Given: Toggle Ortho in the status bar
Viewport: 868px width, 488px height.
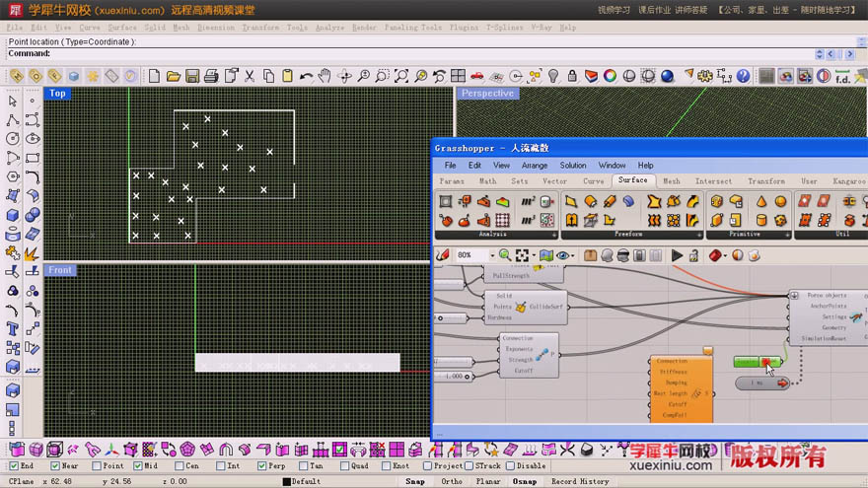Looking at the screenshot, I should coord(452,481).
